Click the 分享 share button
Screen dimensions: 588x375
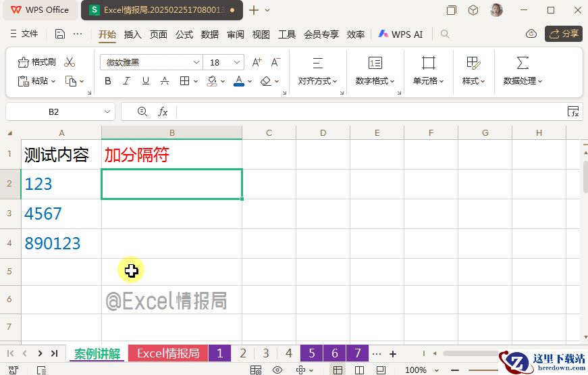point(564,34)
